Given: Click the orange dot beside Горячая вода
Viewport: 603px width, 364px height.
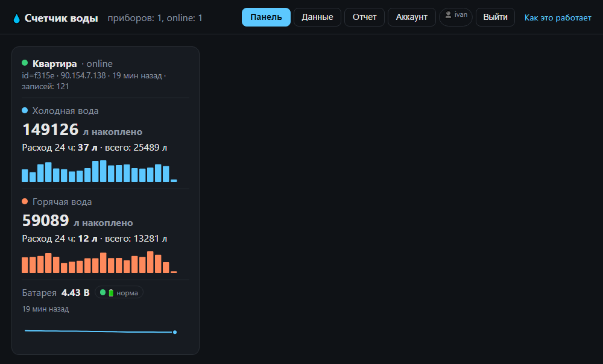Looking at the screenshot, I should pyautogui.click(x=25, y=201).
